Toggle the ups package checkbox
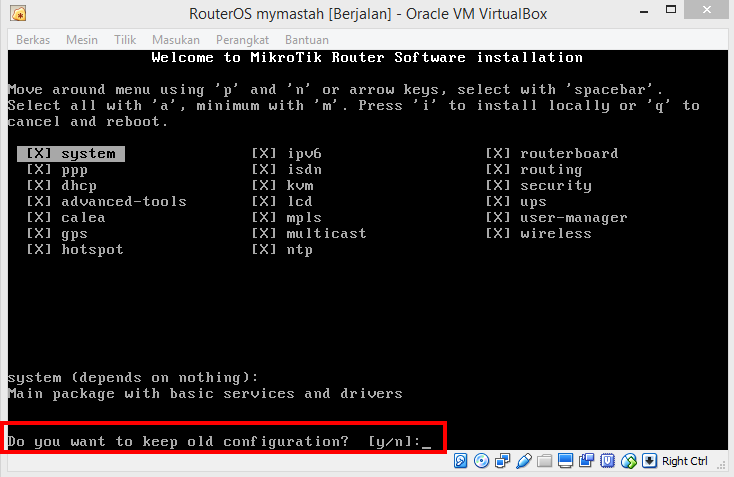The height and width of the screenshot is (477, 734). click(x=498, y=201)
